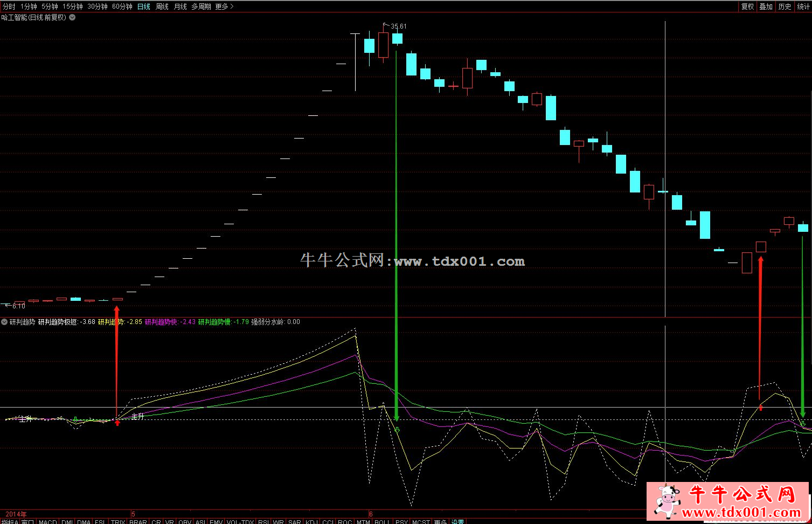This screenshot has height=524, width=812.
Task: Apply the ASI indicator
Action: (x=200, y=521)
